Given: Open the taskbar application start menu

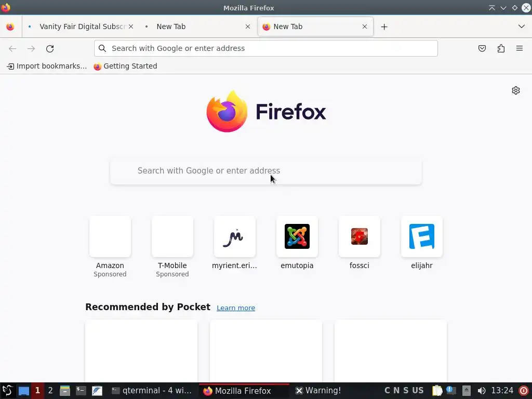Looking at the screenshot, I should click(x=7, y=391).
